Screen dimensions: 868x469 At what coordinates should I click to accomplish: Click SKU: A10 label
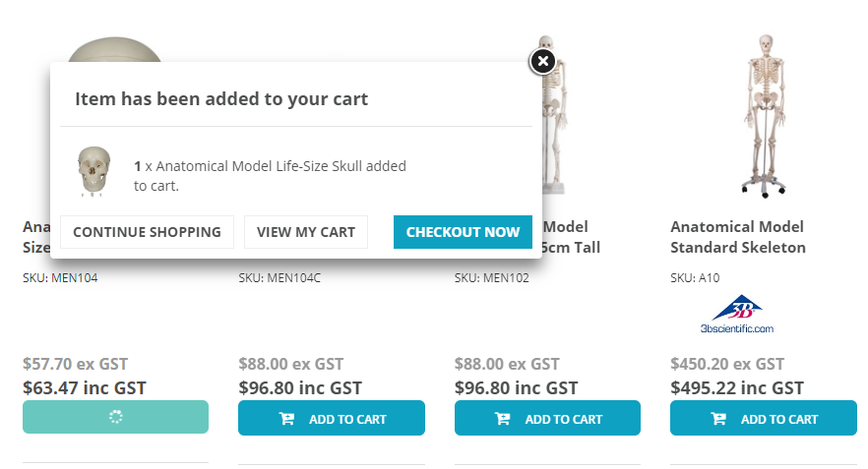[x=695, y=277]
